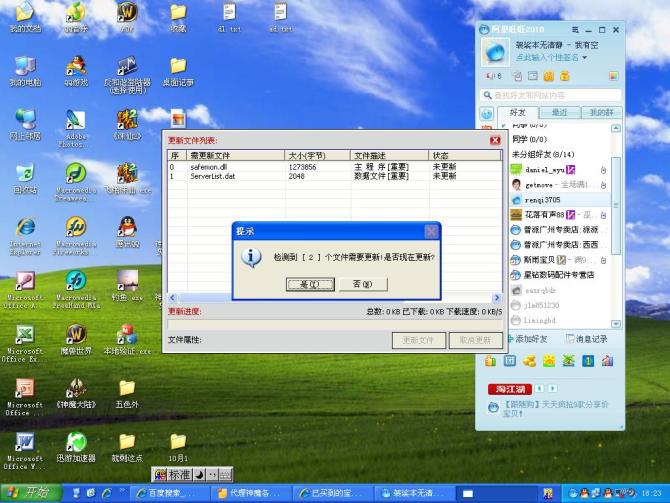
Task: Toggle IME half-moon width button
Action: coord(199,475)
